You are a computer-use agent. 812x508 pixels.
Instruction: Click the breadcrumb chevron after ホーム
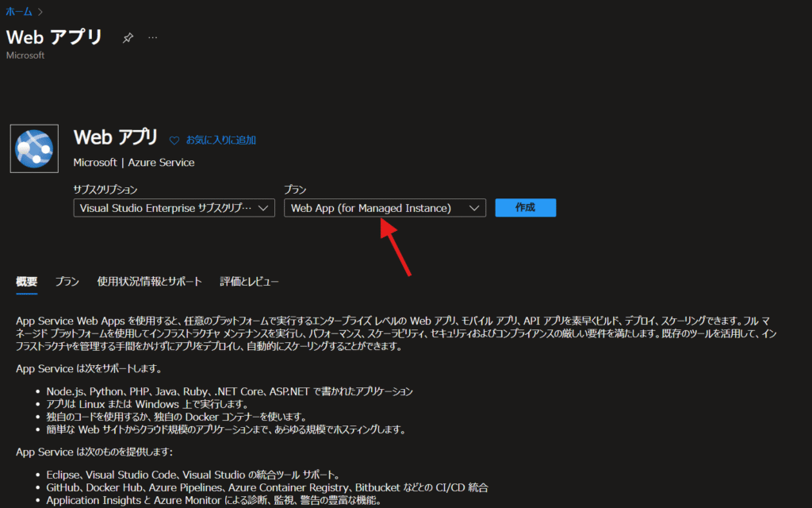40,11
